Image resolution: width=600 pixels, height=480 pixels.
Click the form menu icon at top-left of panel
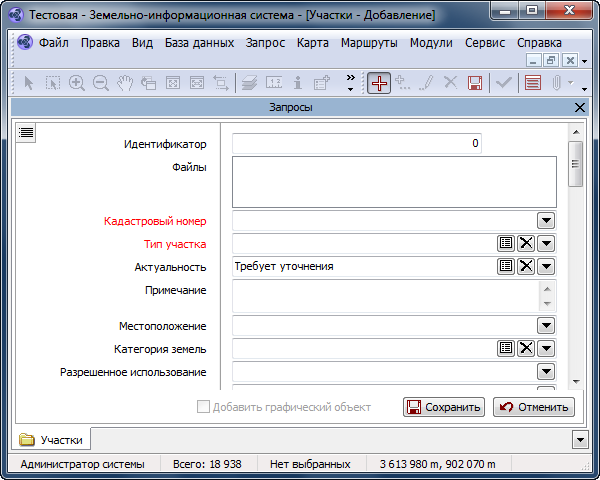pyautogui.click(x=26, y=132)
